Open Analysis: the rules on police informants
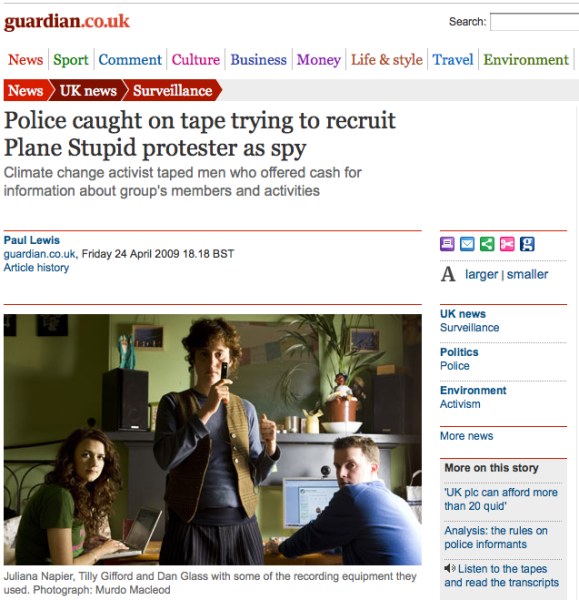The image size is (579, 600). click(x=496, y=537)
